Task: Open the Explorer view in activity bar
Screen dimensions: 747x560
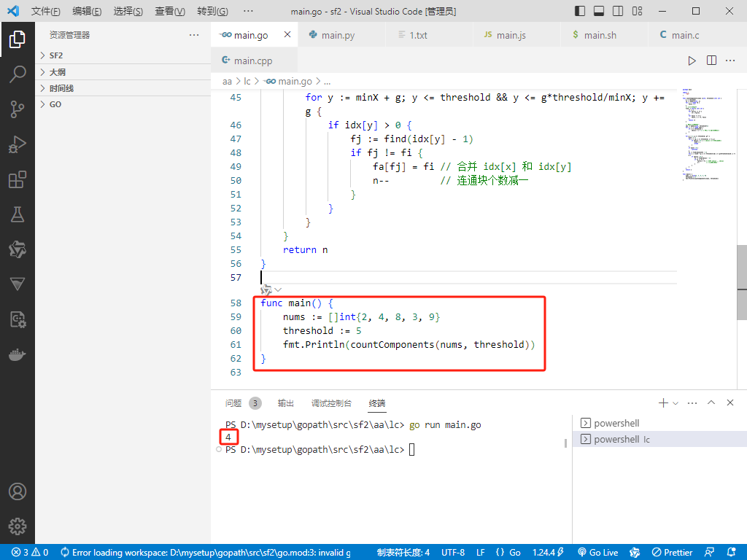Action: tap(18, 39)
